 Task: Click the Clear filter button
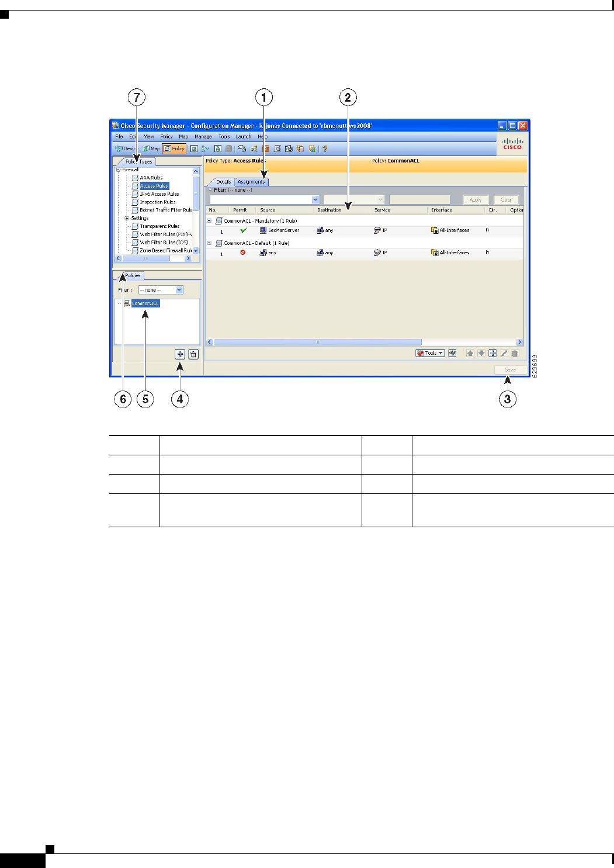point(506,200)
